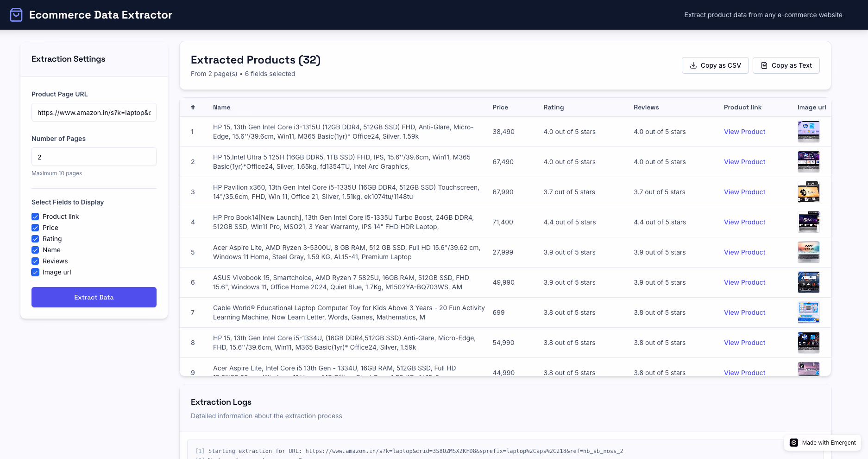The height and width of the screenshot is (459, 868).
Task: Click the Rating column header
Action: [554, 107]
